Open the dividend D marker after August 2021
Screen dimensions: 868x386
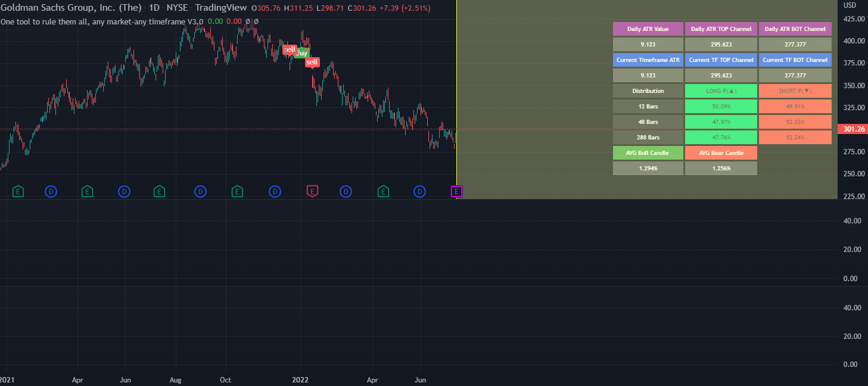coord(201,191)
